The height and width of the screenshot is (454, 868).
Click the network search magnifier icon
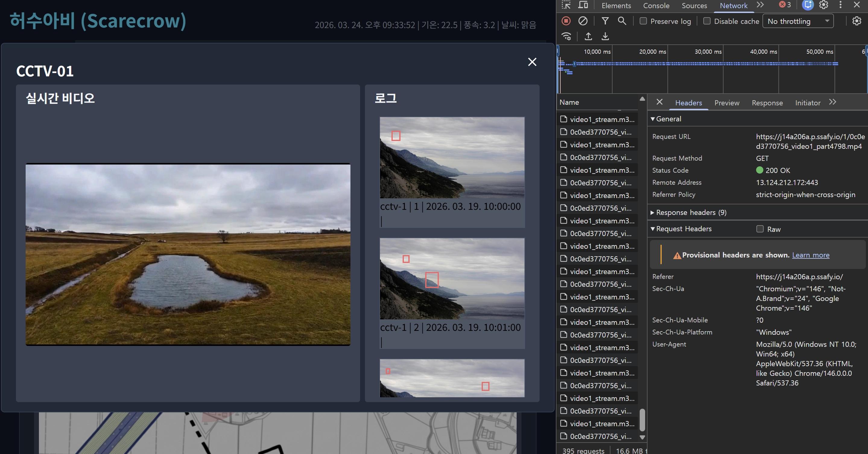point(622,21)
